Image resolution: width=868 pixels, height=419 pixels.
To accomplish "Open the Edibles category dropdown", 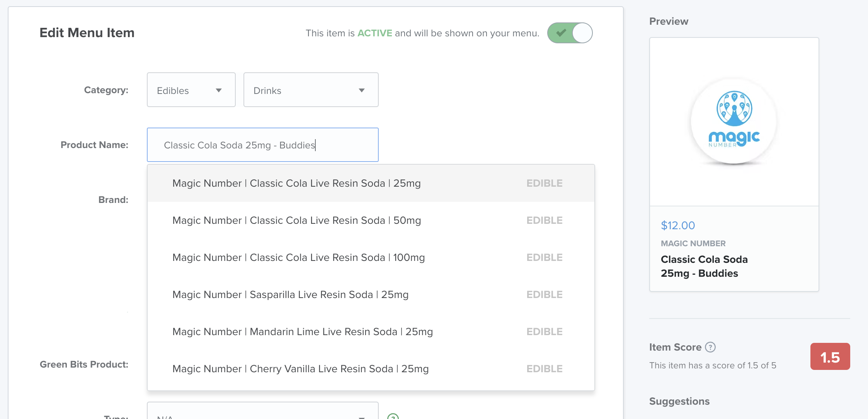I will coord(191,90).
